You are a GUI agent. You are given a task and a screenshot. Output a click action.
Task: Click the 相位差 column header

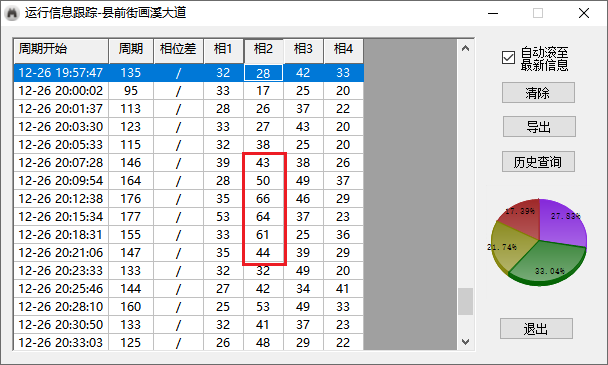(x=178, y=50)
